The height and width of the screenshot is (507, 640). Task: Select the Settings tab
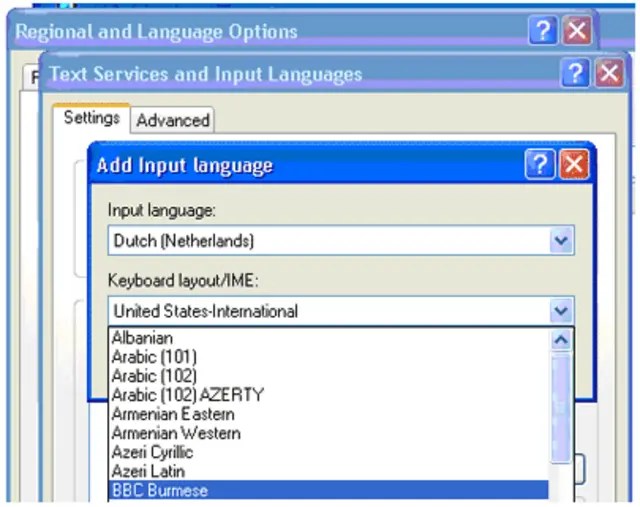click(x=91, y=118)
